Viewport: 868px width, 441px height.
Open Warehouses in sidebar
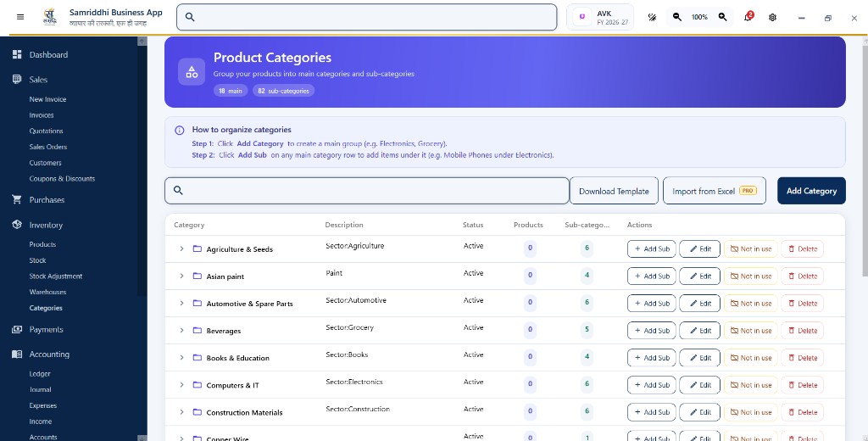coord(47,292)
